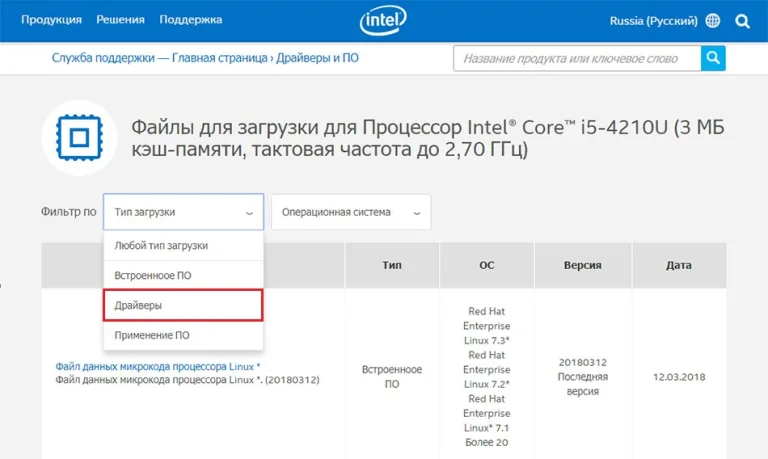The image size is (768, 459).
Task: Click the page heading about Core i5-4210U
Action: tap(428, 138)
